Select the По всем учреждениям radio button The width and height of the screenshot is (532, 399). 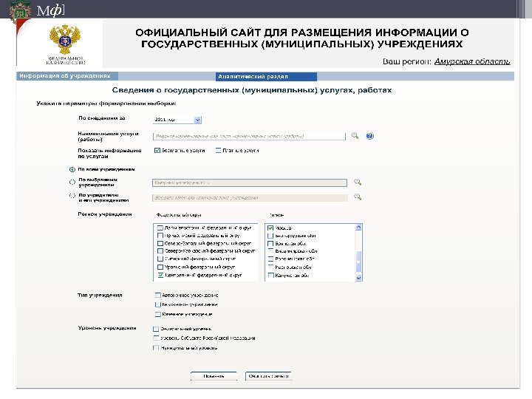72,169
